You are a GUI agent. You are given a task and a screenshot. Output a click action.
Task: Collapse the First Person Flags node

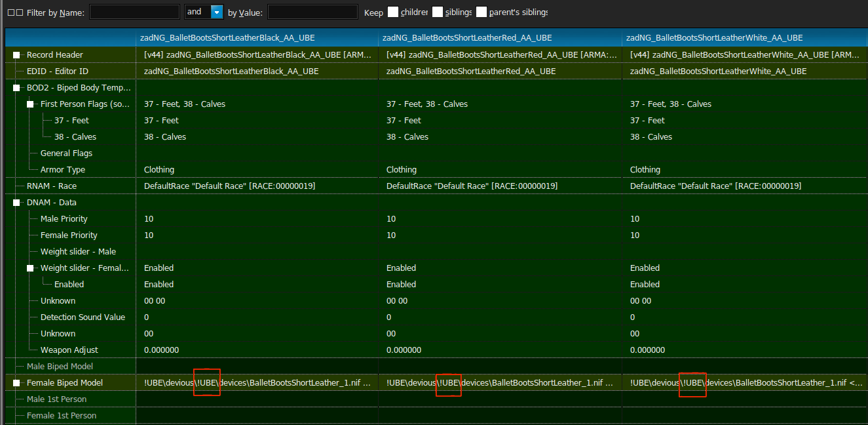pyautogui.click(x=30, y=104)
